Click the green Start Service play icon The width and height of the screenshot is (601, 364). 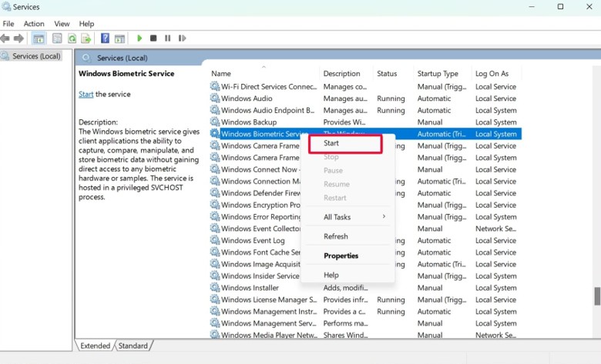click(x=139, y=38)
